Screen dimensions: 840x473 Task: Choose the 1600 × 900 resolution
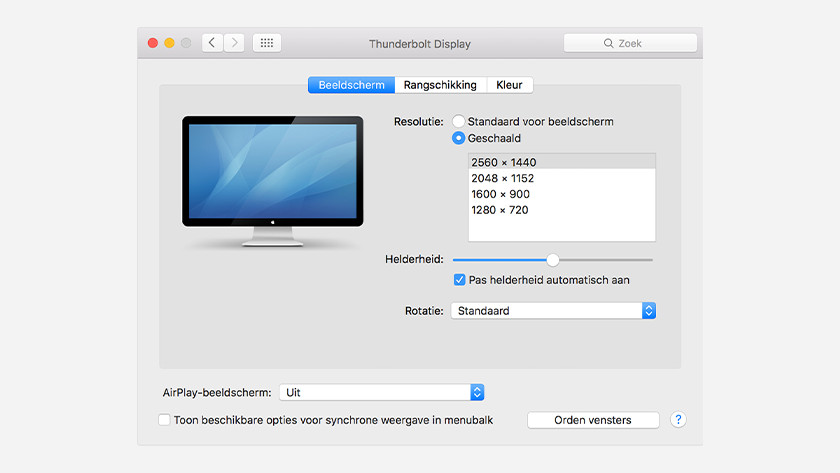[x=500, y=194]
